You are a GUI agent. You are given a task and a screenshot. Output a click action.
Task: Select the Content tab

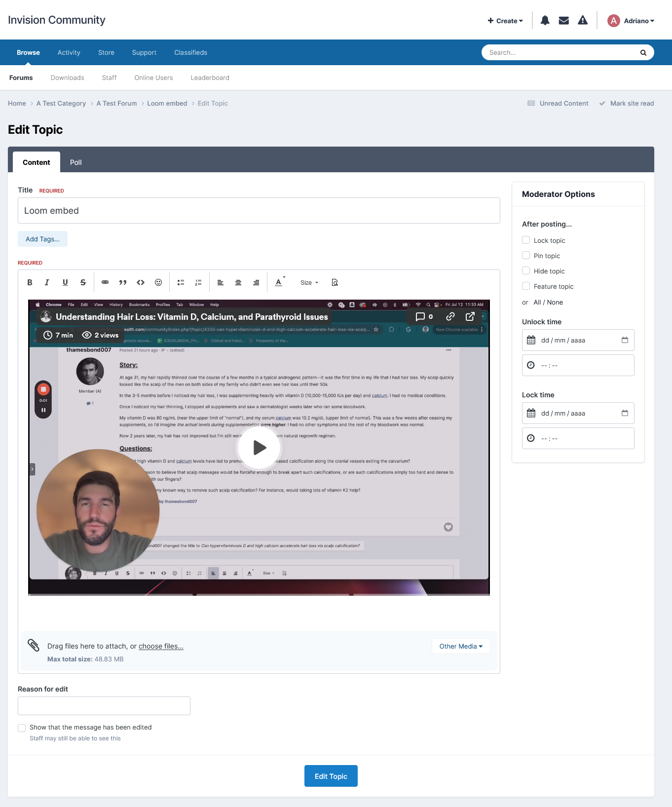[37, 162]
